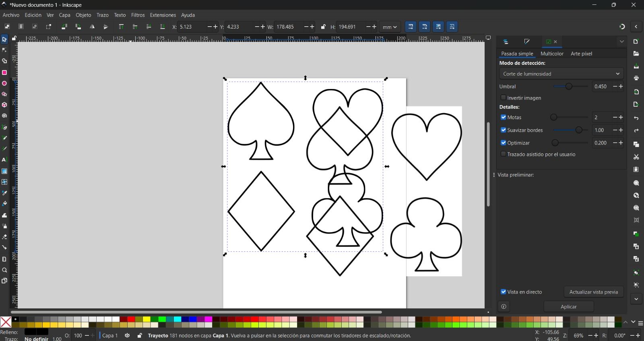Viewport: 644px width, 341px height.
Task: Select the Star and polygon tool
Action: [x=4, y=94]
